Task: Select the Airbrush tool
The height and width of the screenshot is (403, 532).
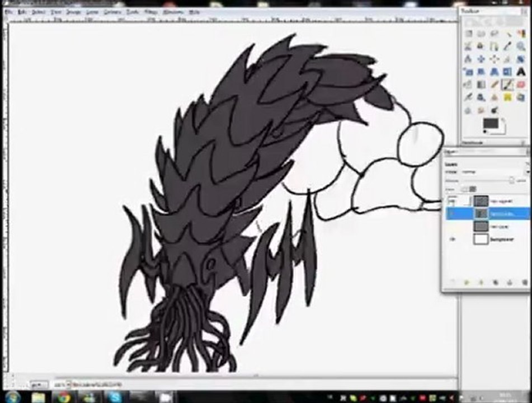Action: [x=469, y=97]
